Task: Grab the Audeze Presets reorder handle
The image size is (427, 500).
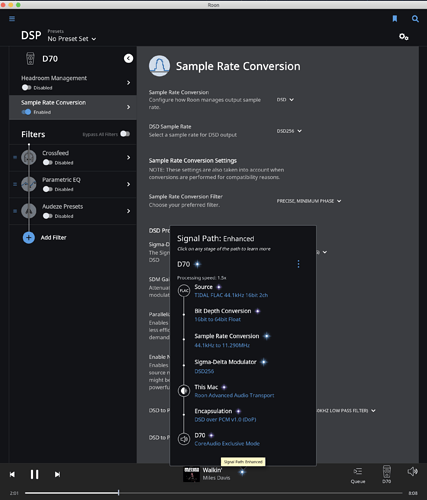Action: 15,211
